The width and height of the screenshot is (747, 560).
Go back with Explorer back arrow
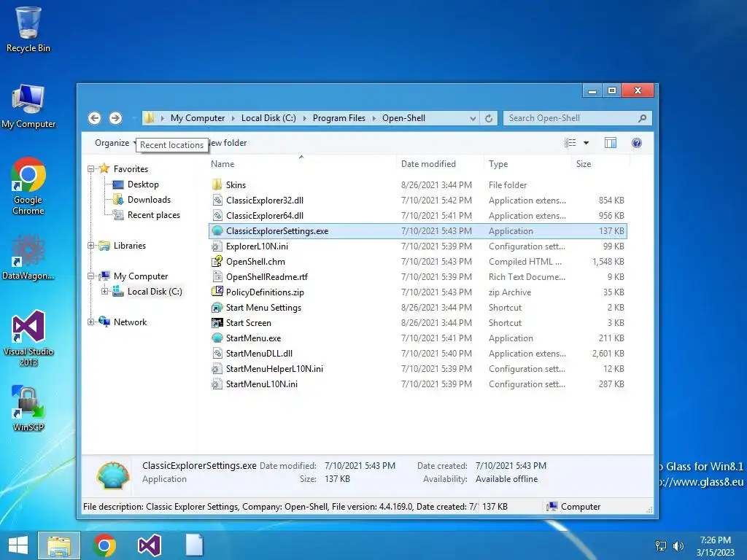94,118
